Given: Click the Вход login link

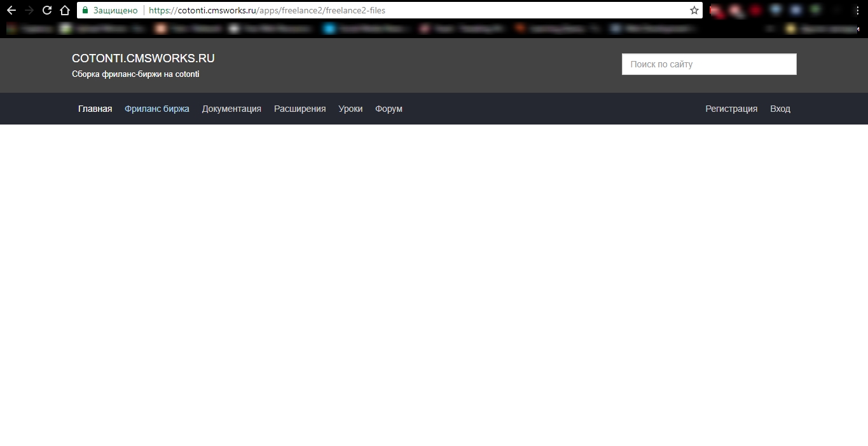Looking at the screenshot, I should point(780,109).
